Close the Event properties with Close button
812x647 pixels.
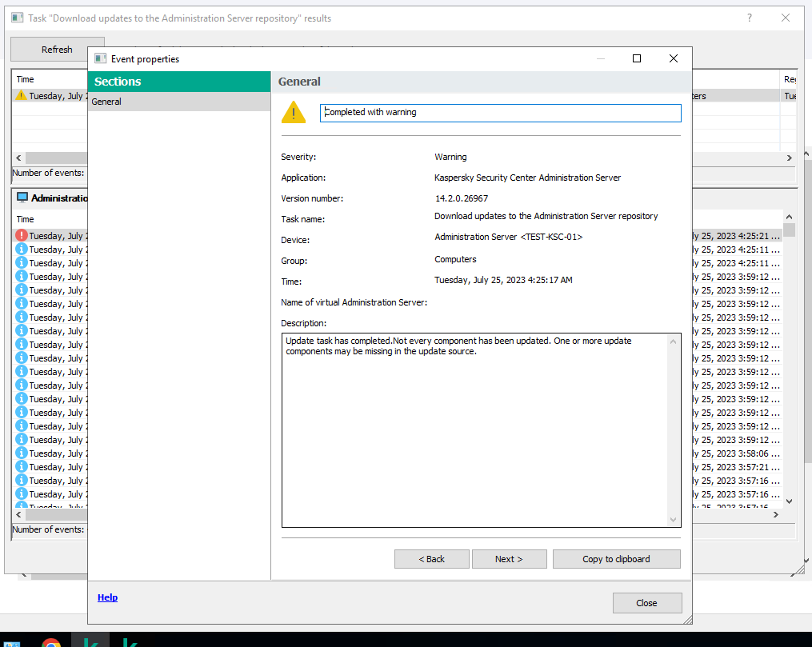click(647, 603)
